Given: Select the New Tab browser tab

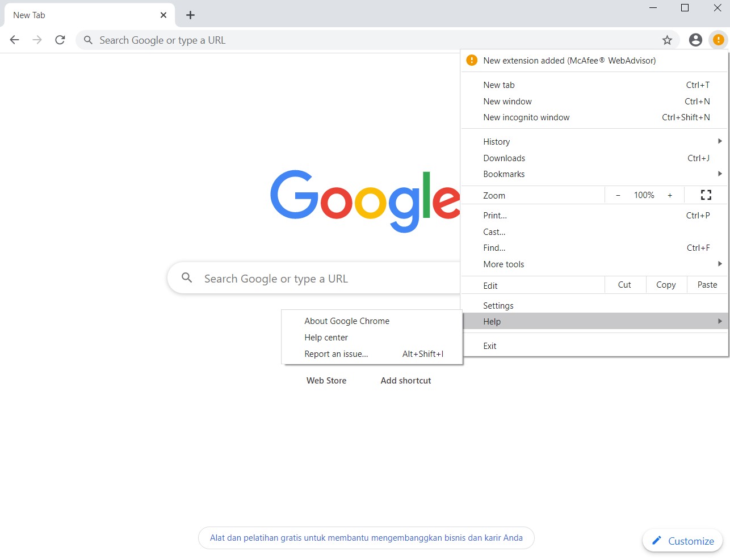Looking at the screenshot, I should [88, 15].
